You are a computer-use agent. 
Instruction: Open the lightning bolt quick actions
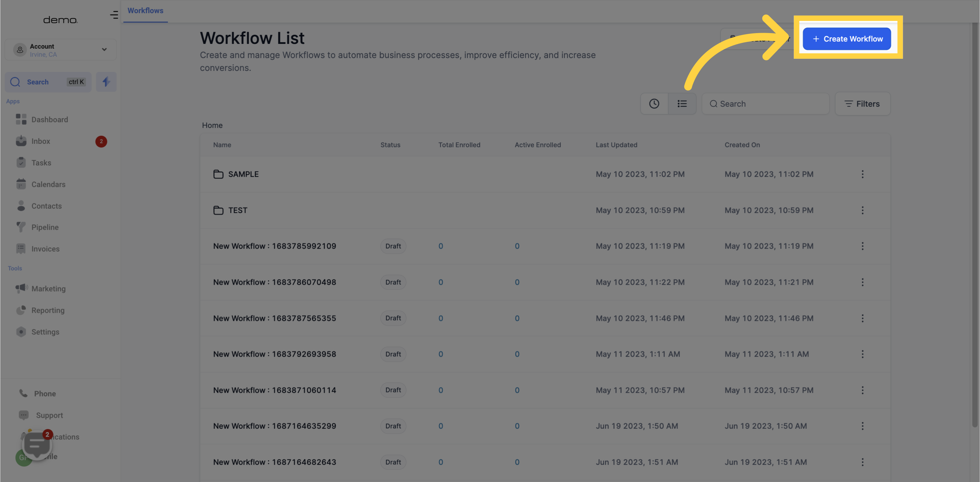pos(106,82)
